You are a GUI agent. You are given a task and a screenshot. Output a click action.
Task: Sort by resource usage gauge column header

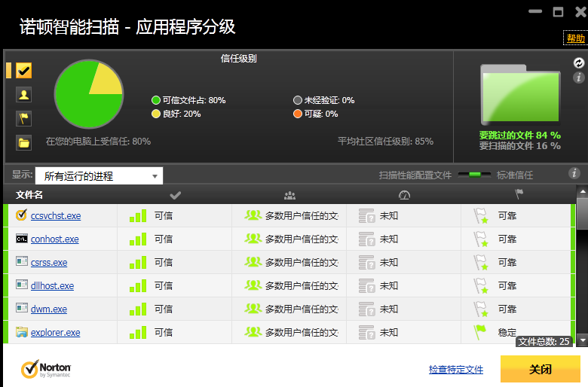pos(404,195)
